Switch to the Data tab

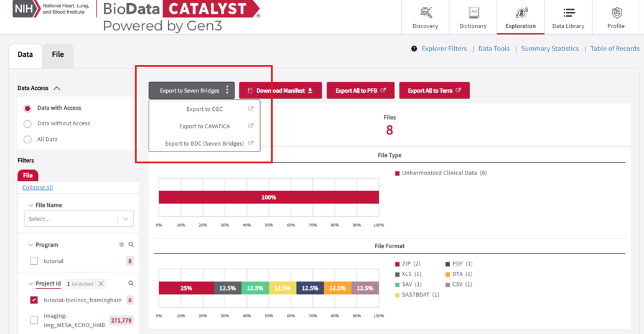pyautogui.click(x=25, y=55)
